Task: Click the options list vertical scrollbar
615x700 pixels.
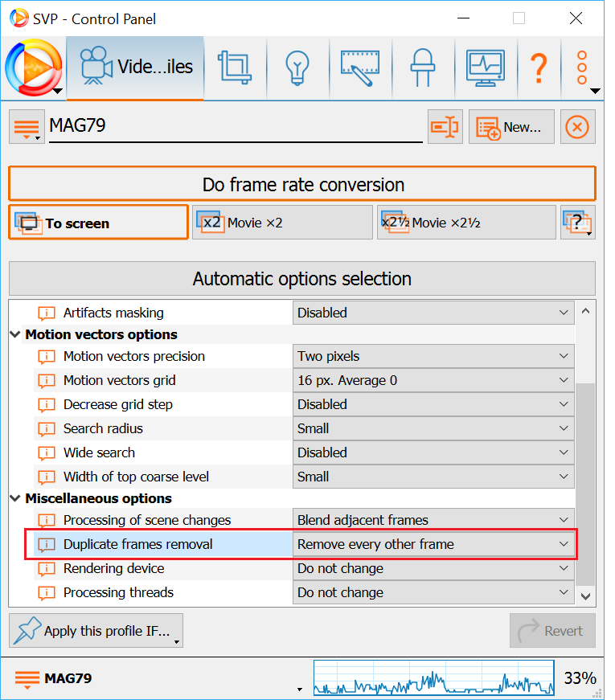Action: 586,482
